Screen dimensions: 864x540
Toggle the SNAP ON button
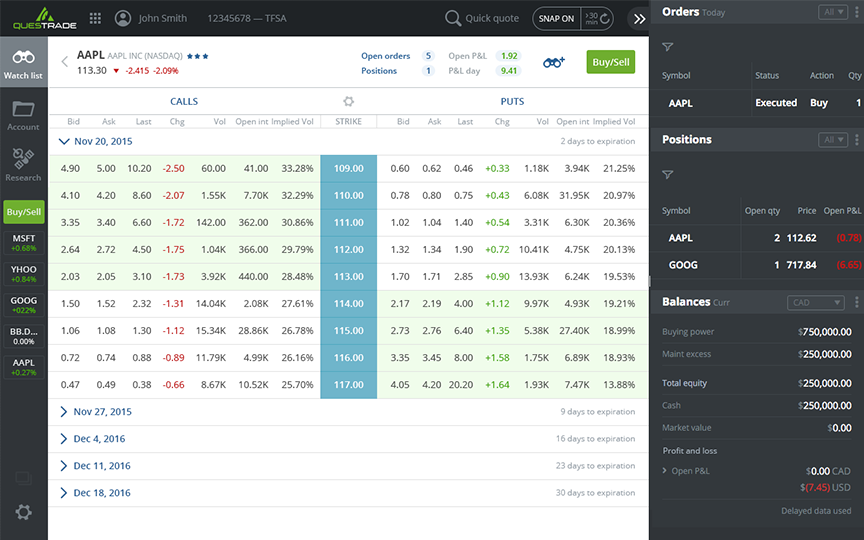(x=556, y=19)
